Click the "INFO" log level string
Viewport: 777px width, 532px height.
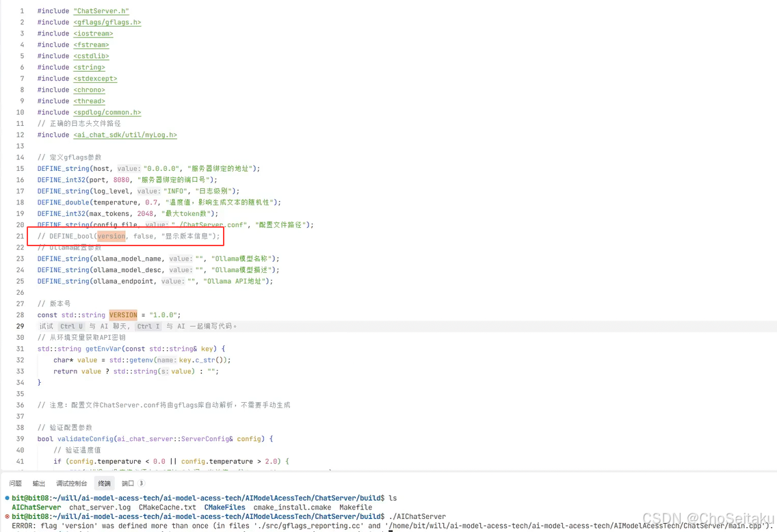pos(175,191)
